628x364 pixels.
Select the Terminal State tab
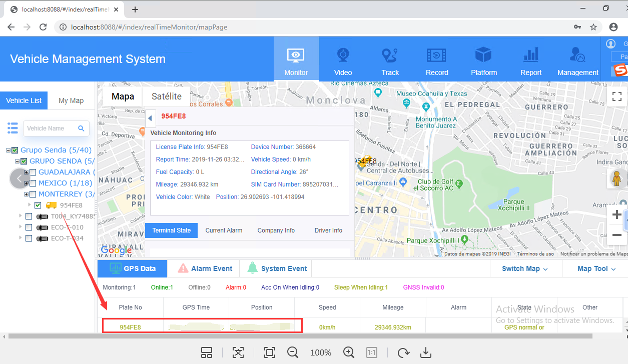[172, 230]
